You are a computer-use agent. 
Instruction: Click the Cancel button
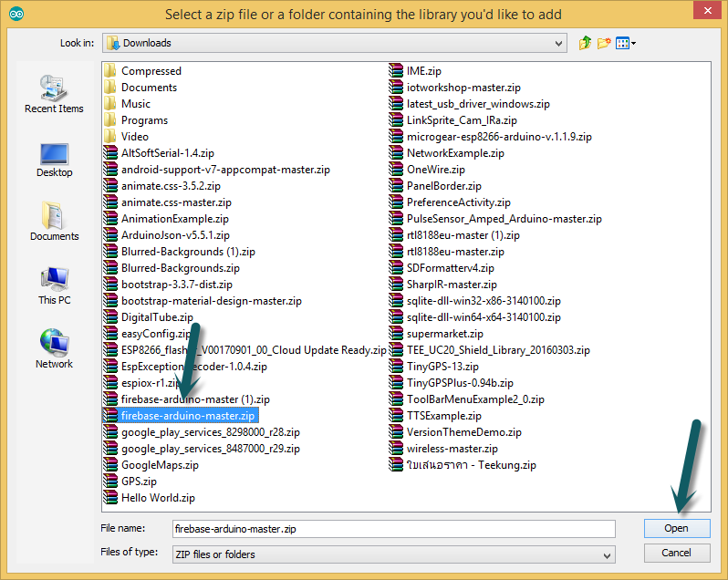[x=677, y=553]
